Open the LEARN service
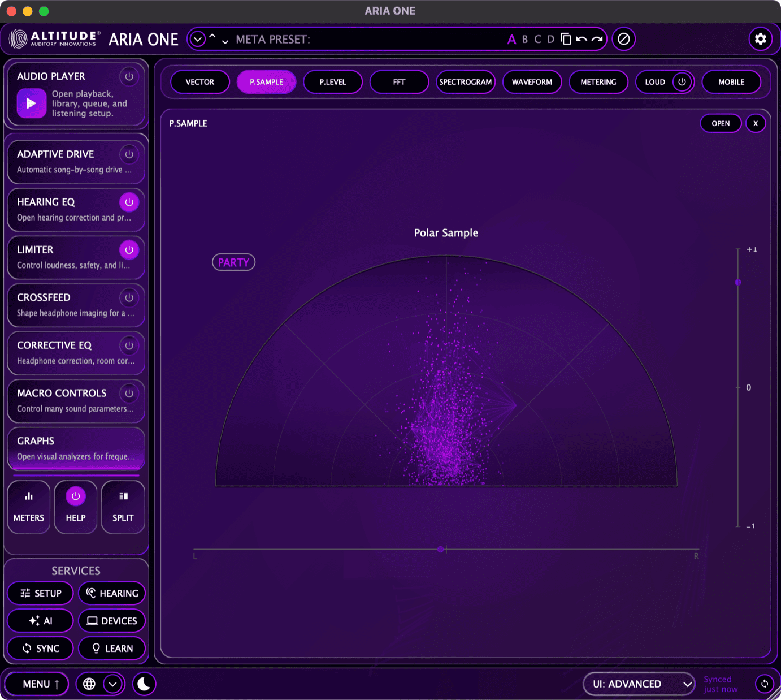Image resolution: width=781 pixels, height=700 pixels. tap(112, 649)
